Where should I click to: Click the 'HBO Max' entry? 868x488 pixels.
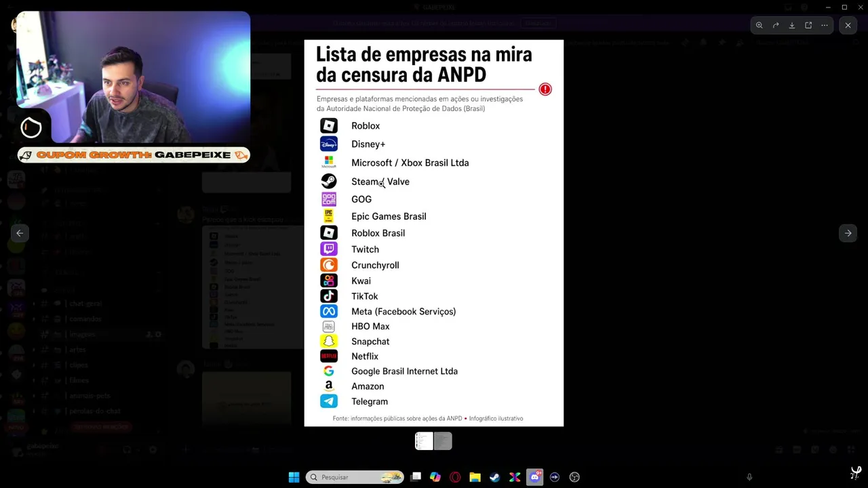370,327
